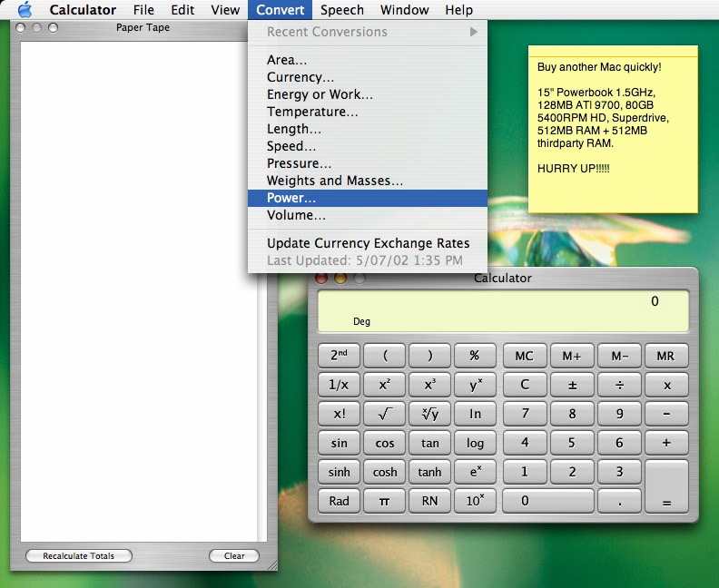Click the square root key
Image resolution: width=719 pixels, height=588 pixels.
tap(384, 414)
